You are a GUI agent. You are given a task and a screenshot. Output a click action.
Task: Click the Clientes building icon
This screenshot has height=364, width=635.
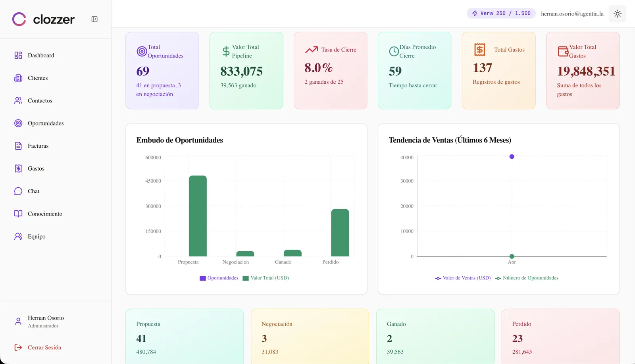[x=18, y=78]
